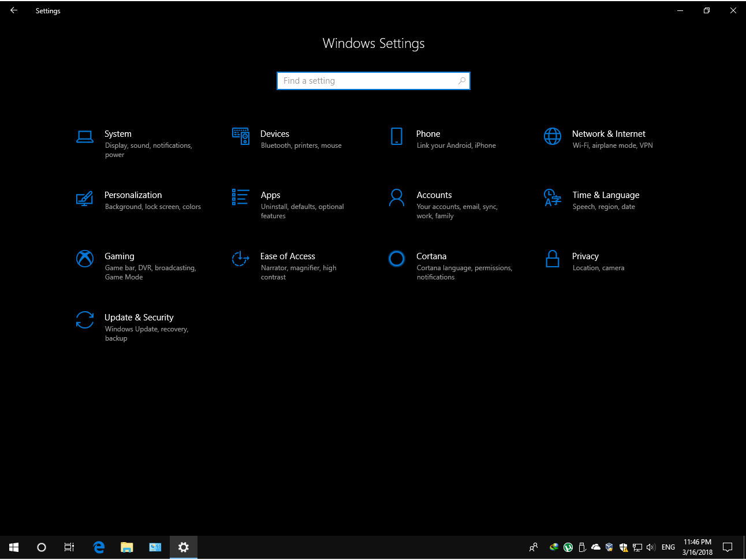This screenshot has height=560, width=746.
Task: Click 'Speech, region, date' text
Action: [x=603, y=207]
